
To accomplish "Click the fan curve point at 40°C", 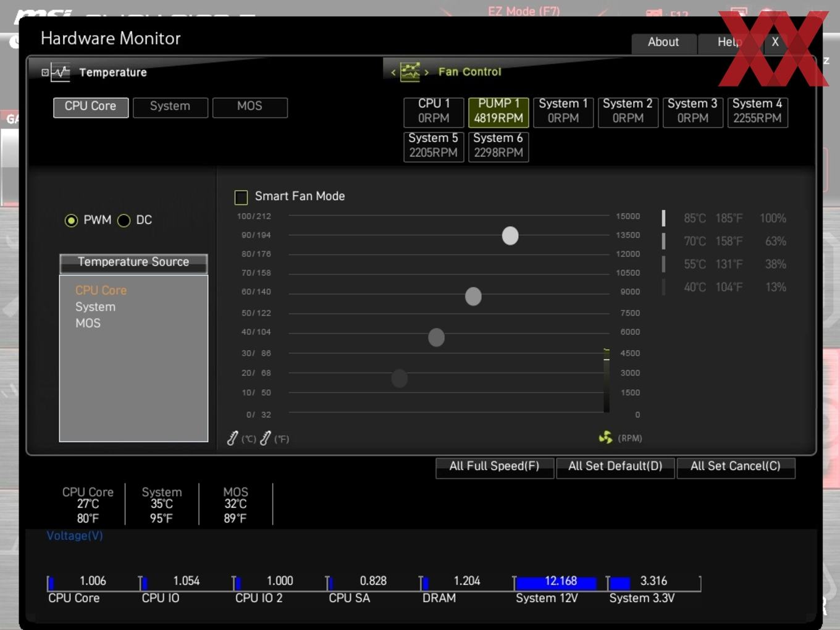I will (436, 337).
